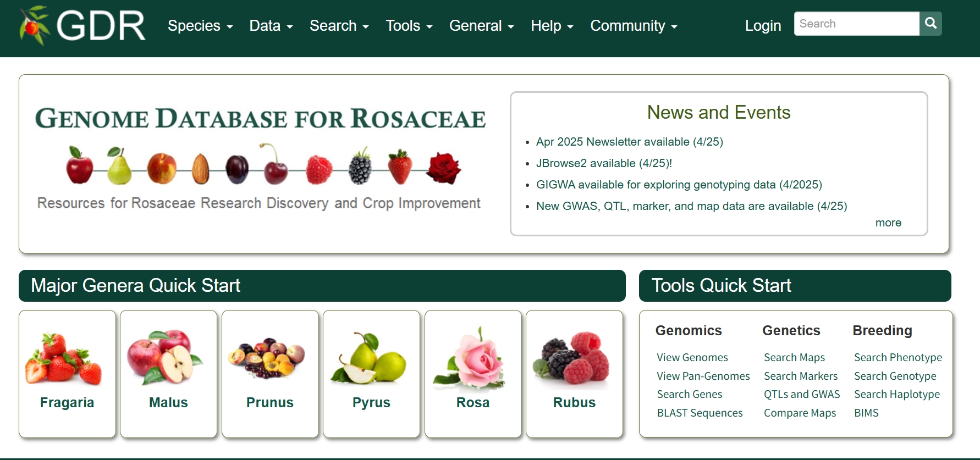Click the Search Markers link
Screen dimensions: 980x460
coord(801,376)
